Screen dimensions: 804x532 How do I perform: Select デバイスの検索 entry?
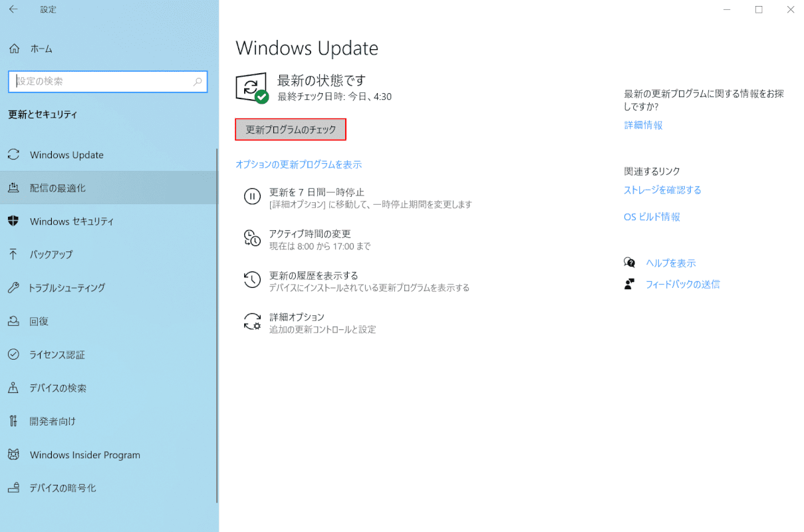coord(109,388)
